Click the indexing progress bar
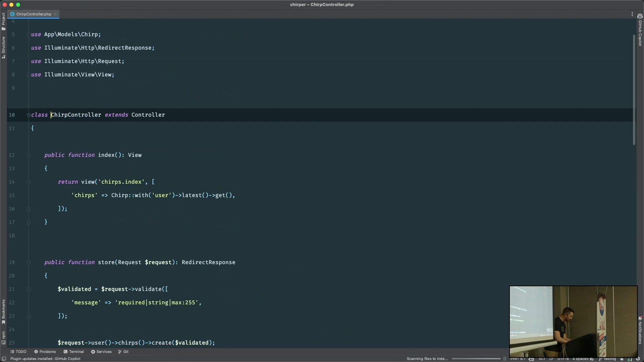 tap(476, 359)
